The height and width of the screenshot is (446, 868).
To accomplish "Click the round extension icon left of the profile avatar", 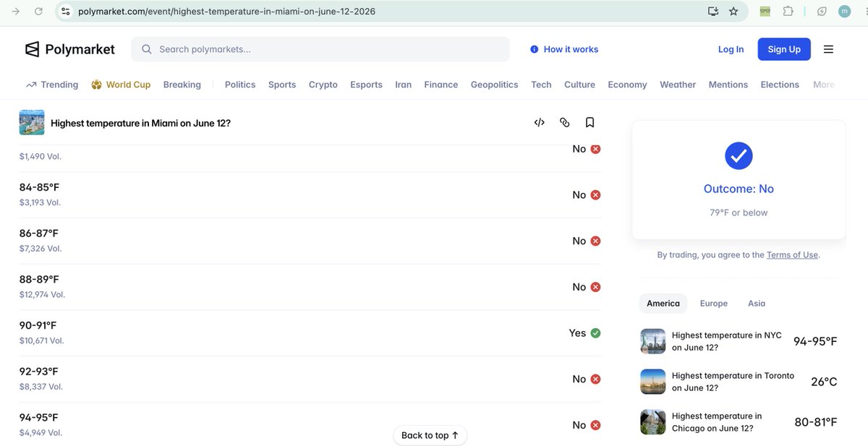I will [x=822, y=12].
